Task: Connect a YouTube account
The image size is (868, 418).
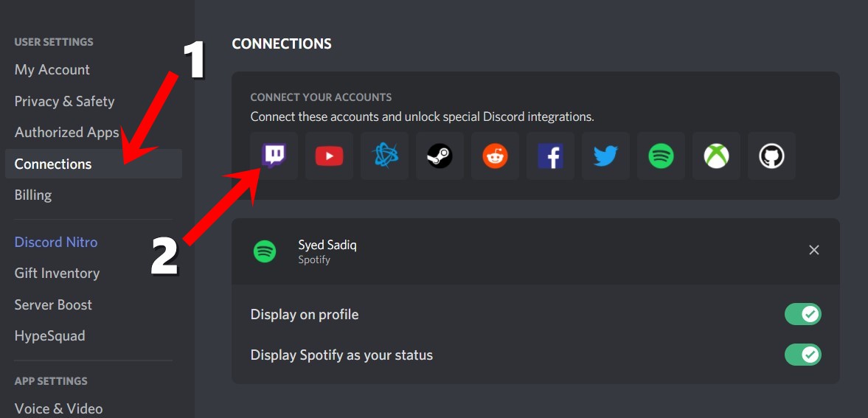Action: [x=329, y=156]
